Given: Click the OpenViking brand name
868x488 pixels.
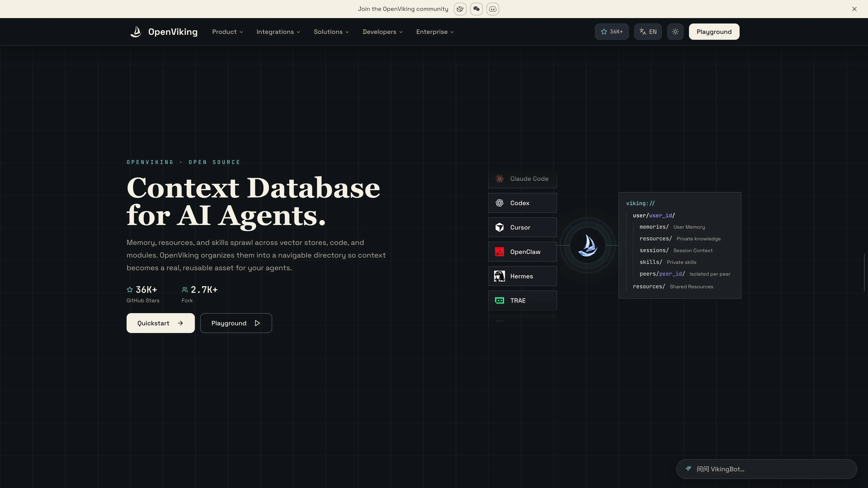Looking at the screenshot, I should (x=173, y=32).
